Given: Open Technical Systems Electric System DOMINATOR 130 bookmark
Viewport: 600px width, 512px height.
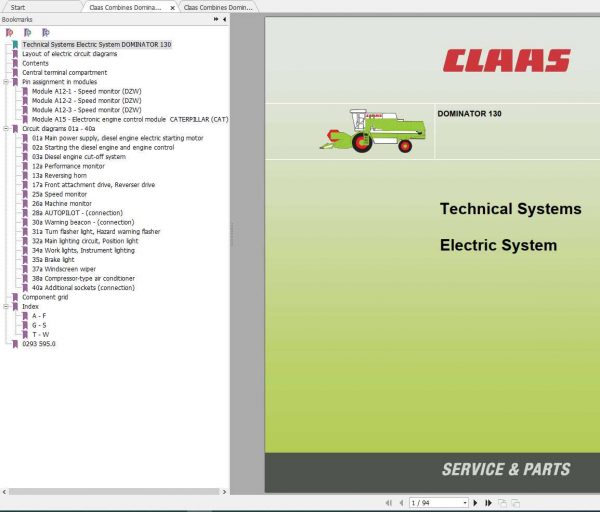Looking at the screenshot, I should (96, 44).
